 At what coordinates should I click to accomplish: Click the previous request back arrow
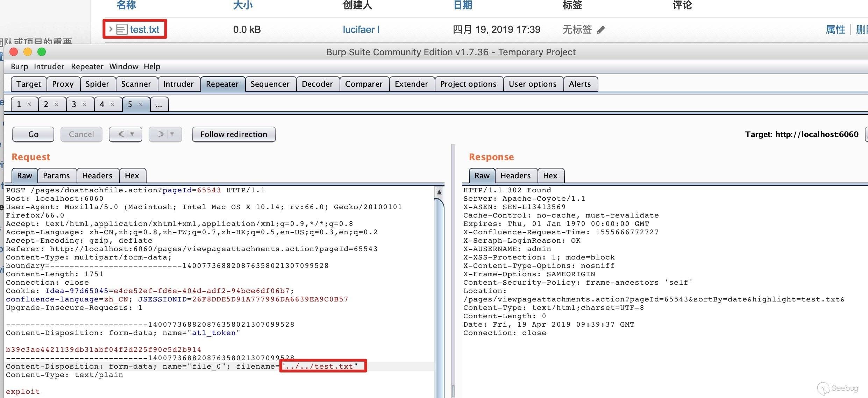tap(121, 134)
